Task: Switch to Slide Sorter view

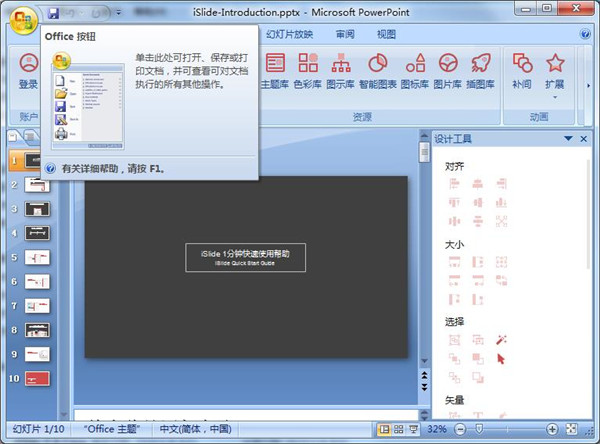Action: 398,429
